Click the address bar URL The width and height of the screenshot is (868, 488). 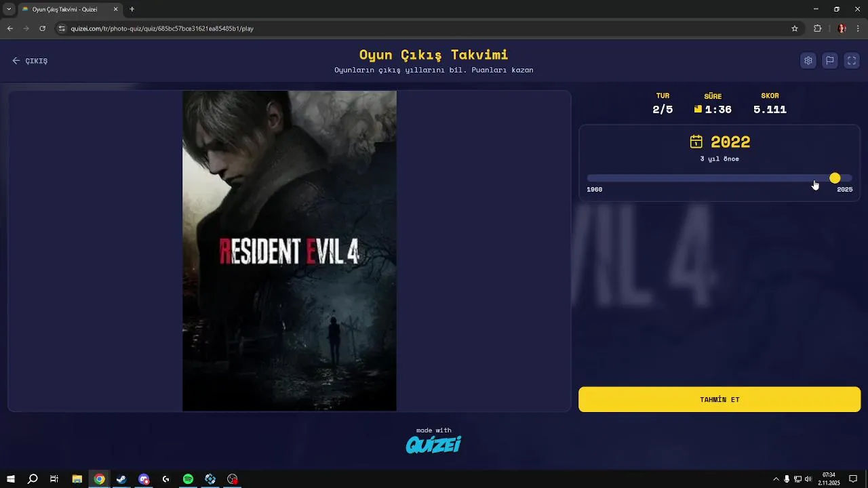162,28
